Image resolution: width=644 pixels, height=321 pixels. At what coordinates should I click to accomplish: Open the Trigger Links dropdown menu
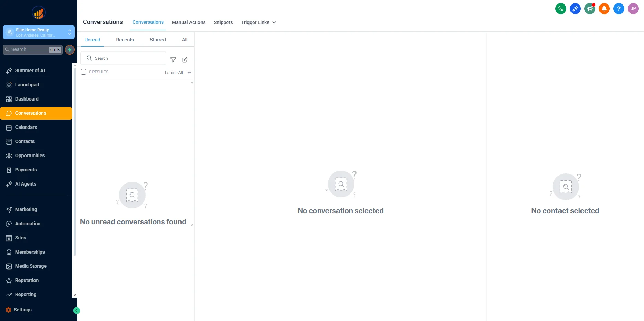coord(258,22)
